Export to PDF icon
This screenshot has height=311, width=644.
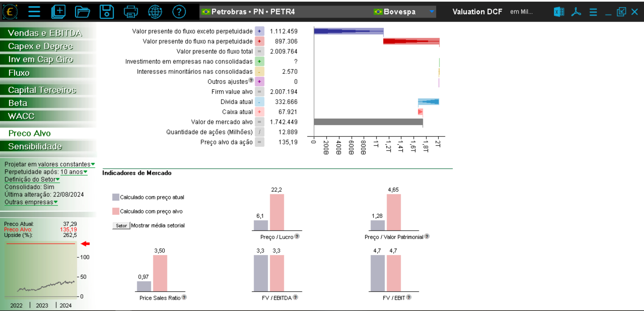[576, 12]
